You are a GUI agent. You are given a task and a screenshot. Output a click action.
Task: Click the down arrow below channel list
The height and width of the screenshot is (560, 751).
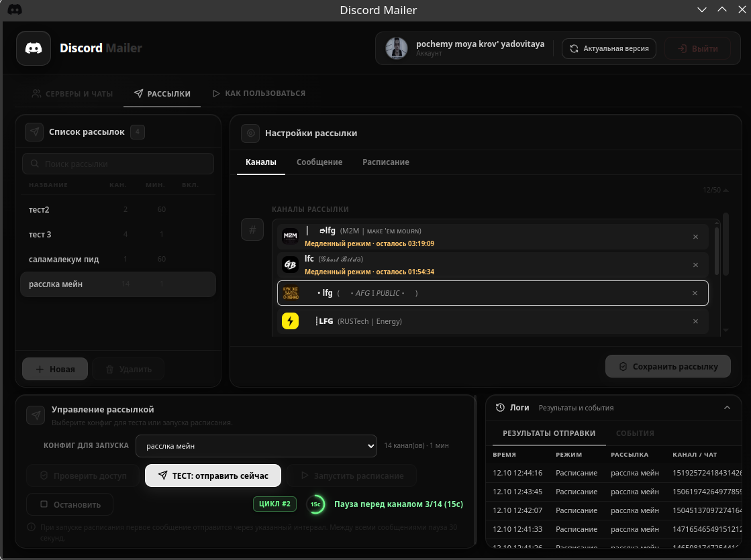coord(726,330)
